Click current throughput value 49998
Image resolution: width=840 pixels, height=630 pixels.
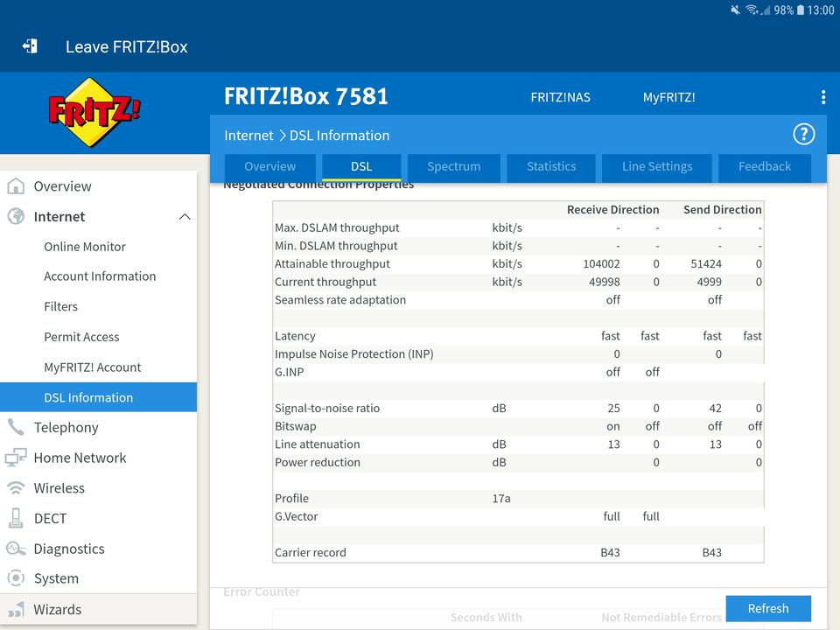click(605, 282)
